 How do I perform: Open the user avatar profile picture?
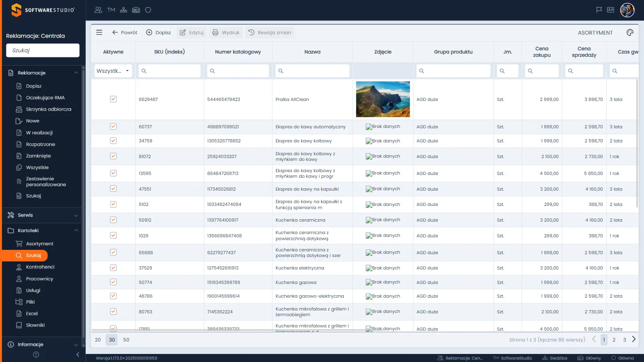tap(627, 10)
